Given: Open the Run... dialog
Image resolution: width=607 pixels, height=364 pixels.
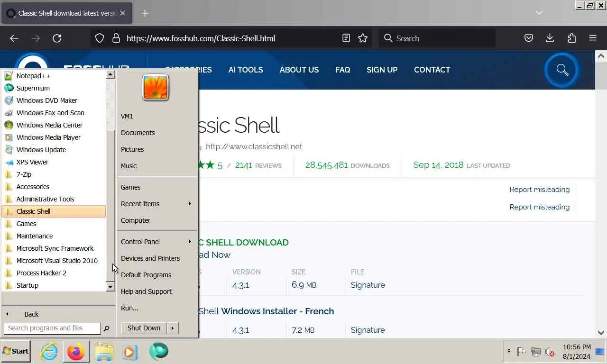Looking at the screenshot, I should [157, 308].
